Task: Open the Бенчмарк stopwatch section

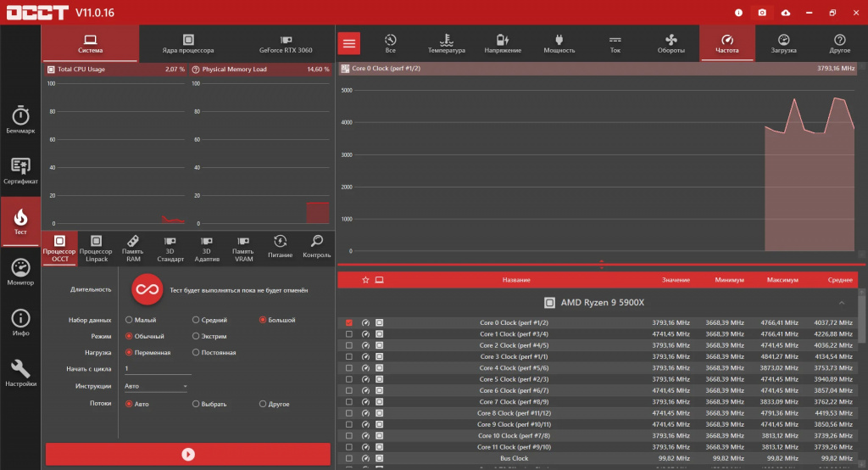Action: click(x=20, y=120)
